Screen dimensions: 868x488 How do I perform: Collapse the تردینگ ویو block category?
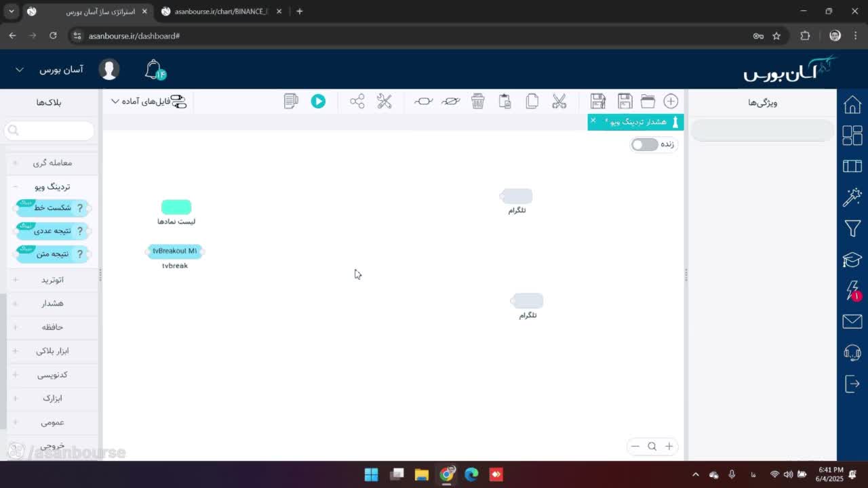pyautogui.click(x=52, y=186)
